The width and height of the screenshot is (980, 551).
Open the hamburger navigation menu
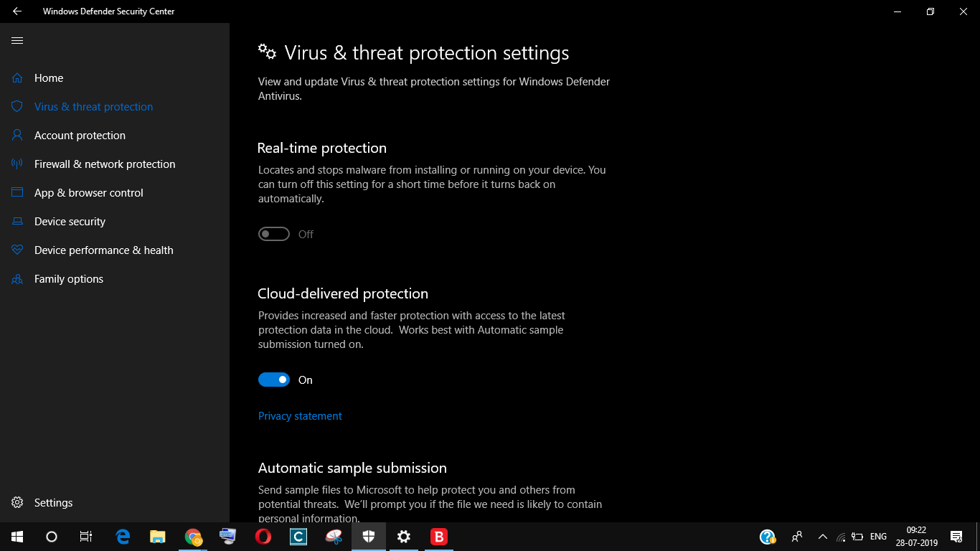[17, 41]
